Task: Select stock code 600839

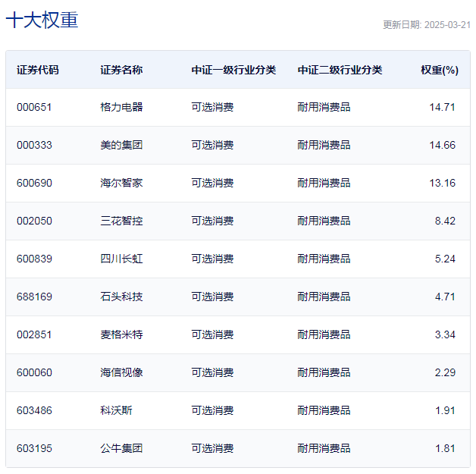Action: pos(34,259)
